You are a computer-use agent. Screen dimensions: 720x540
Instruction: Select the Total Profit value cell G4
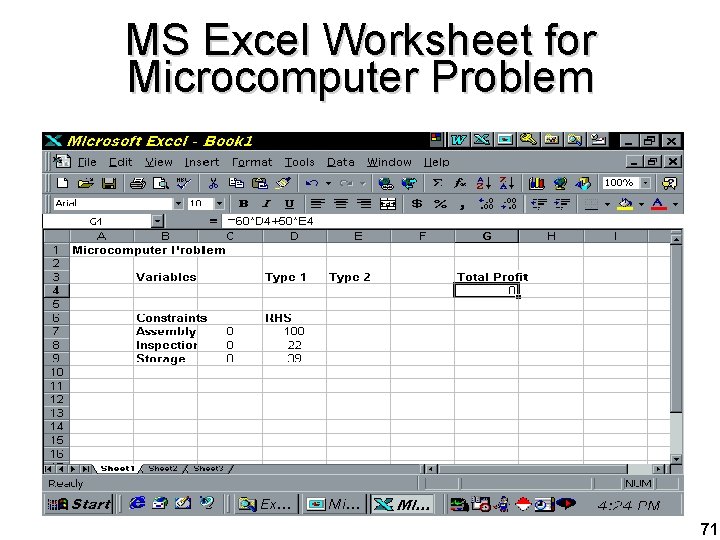point(486,290)
